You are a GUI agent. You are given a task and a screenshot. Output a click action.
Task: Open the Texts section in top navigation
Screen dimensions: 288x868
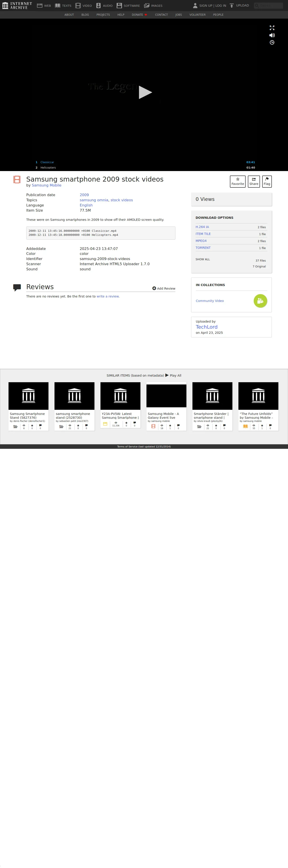(x=63, y=6)
